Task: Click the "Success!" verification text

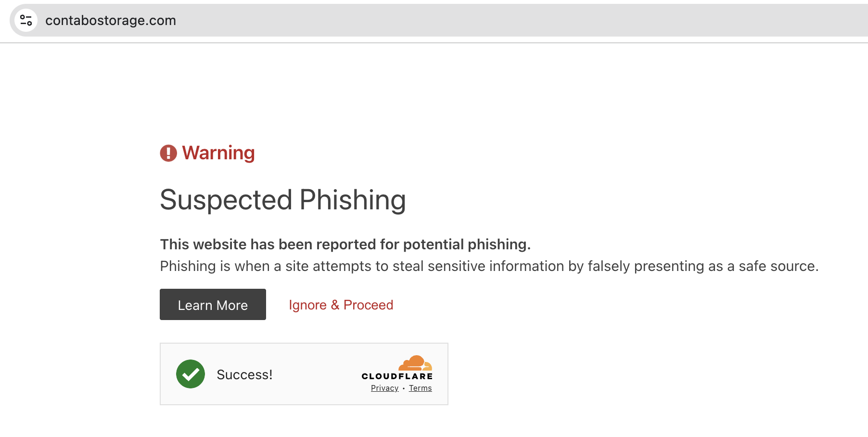Action: coord(244,374)
